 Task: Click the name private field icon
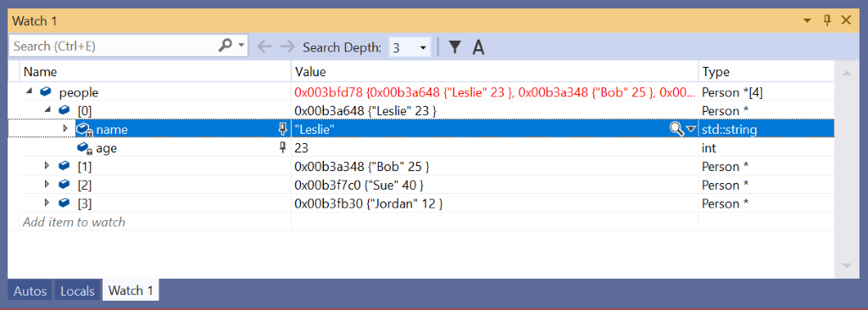coord(84,130)
